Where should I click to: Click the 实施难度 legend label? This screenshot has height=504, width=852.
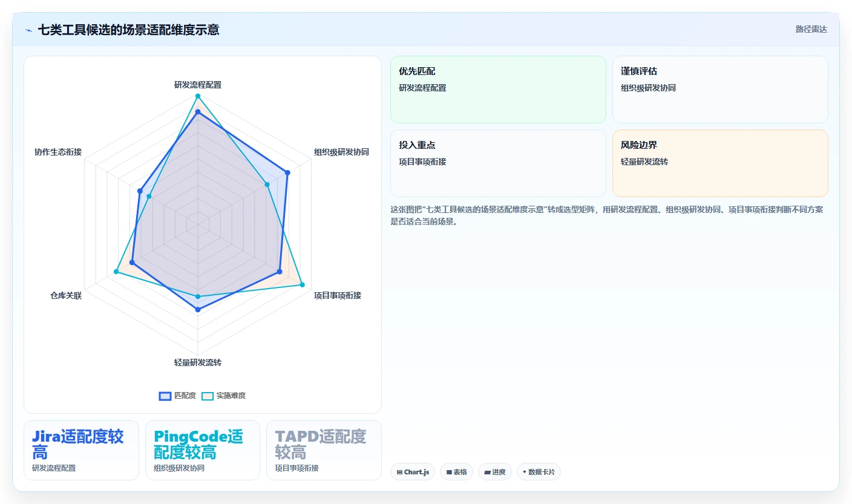pos(231,396)
